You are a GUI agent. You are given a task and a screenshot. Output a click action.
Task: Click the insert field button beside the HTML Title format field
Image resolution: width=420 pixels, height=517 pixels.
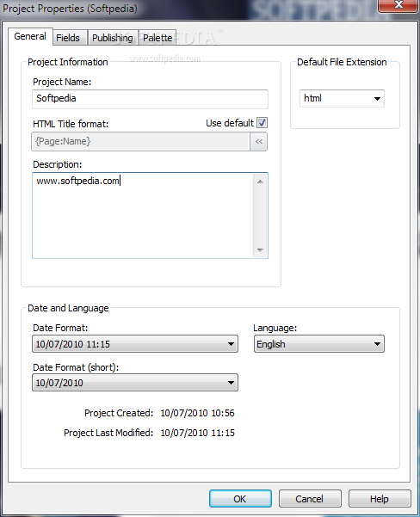point(259,142)
